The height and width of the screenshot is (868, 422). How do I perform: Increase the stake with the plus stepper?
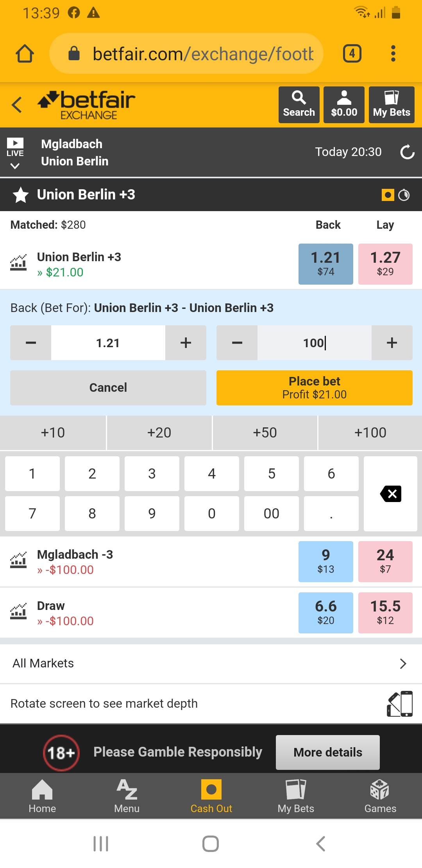392,343
